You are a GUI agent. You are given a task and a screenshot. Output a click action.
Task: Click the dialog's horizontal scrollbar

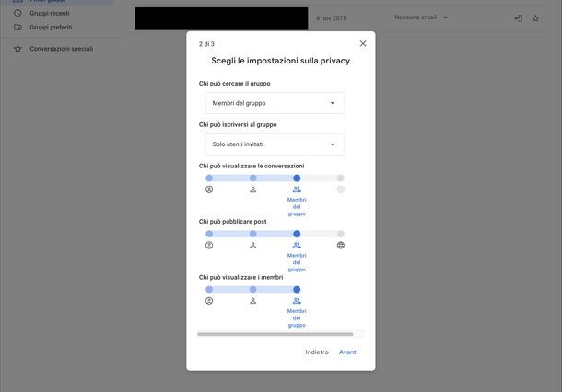(x=275, y=334)
